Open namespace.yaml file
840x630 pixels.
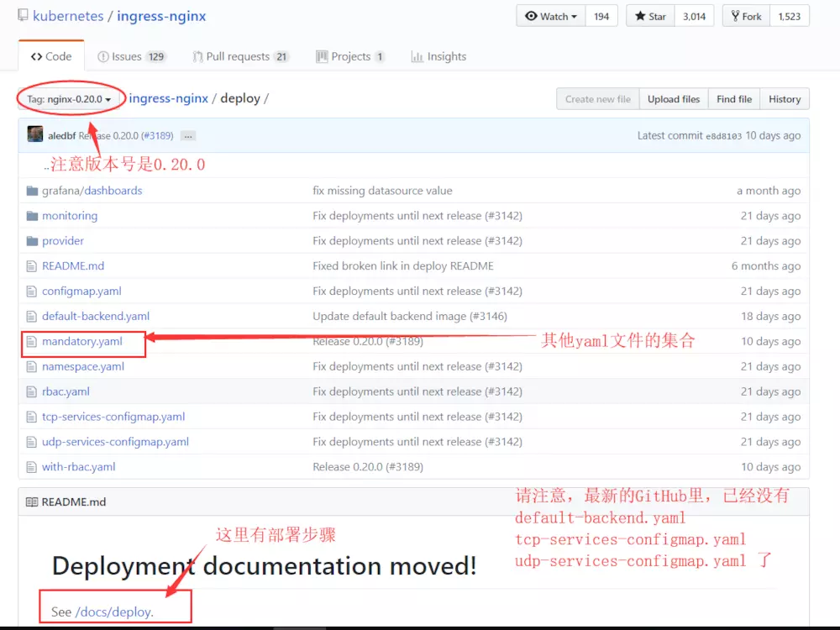83,367
